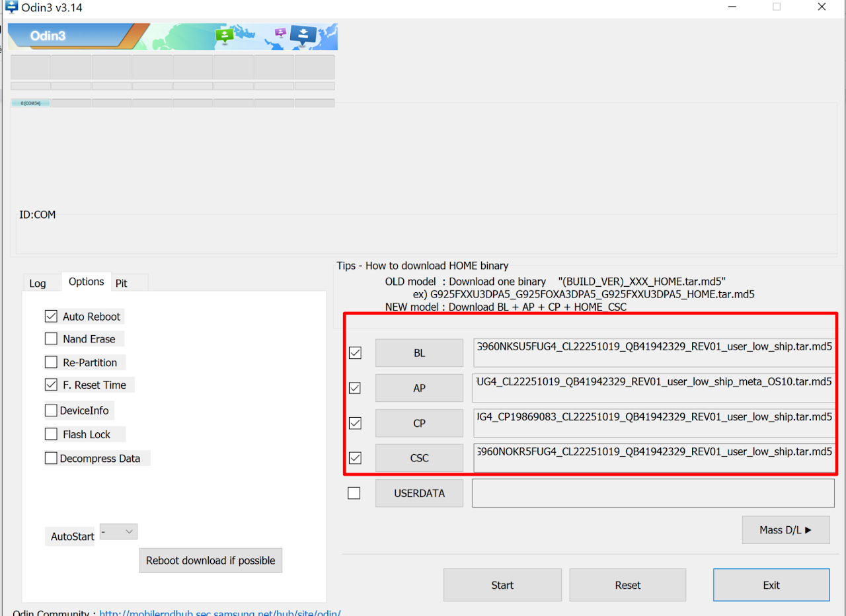This screenshot has height=616, width=846.
Task: Choose a file with the BL button
Action: [419, 353]
